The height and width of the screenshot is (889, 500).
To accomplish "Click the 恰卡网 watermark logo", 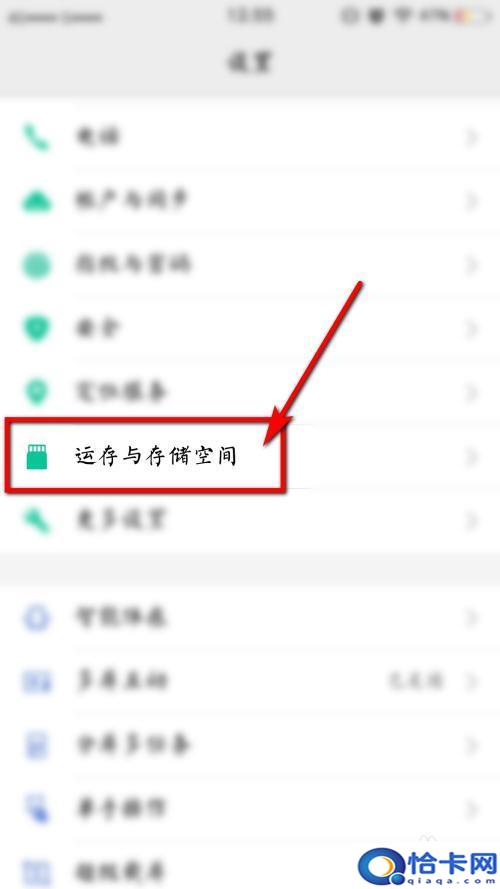I will [428, 866].
